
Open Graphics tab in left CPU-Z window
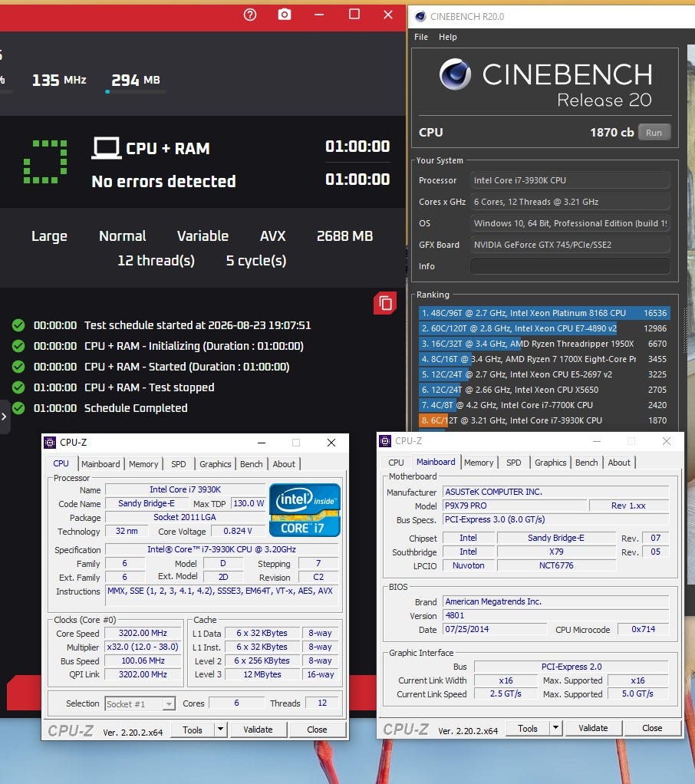[x=216, y=464]
